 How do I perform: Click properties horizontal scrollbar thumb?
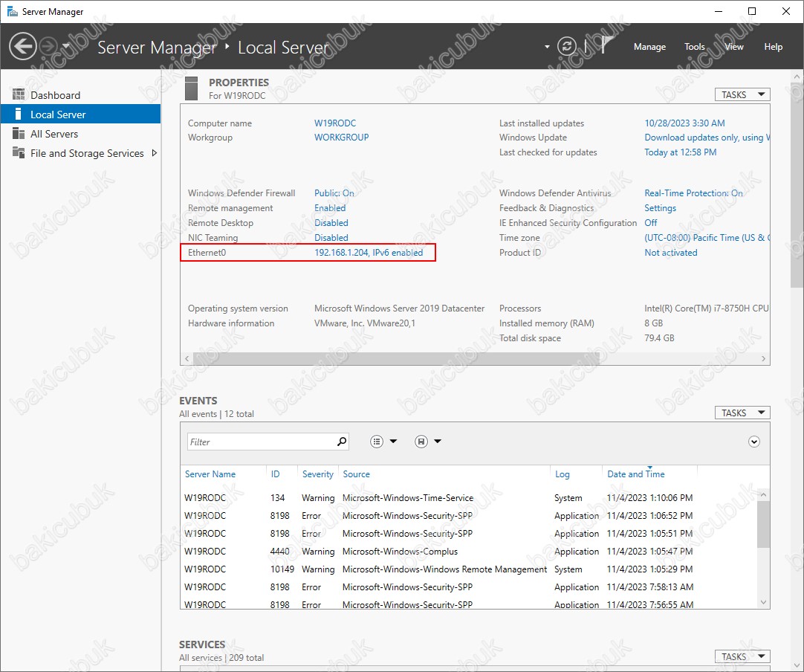click(396, 358)
